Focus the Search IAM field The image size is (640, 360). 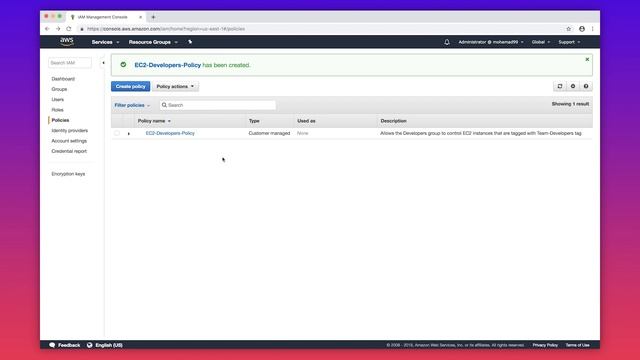click(70, 63)
